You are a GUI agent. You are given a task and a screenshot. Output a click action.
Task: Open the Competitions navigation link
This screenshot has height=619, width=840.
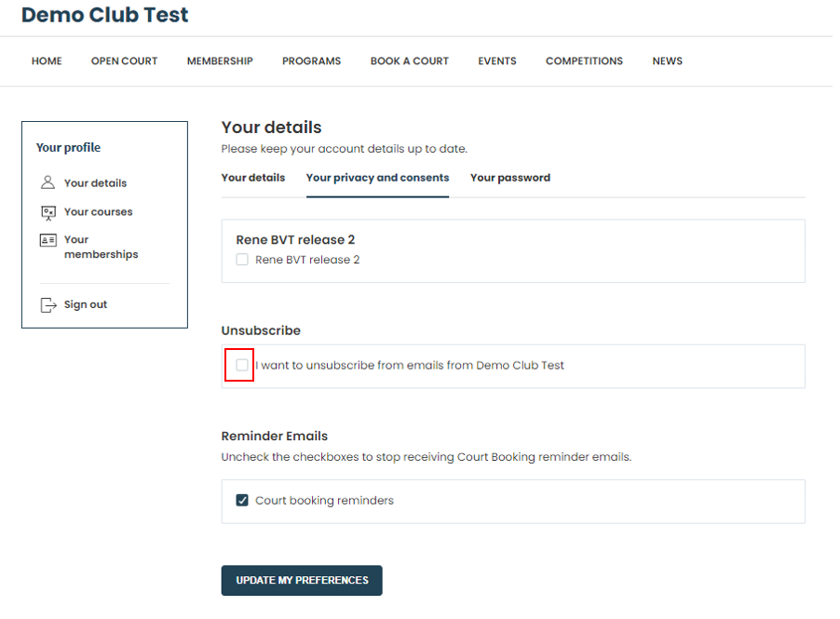584,61
